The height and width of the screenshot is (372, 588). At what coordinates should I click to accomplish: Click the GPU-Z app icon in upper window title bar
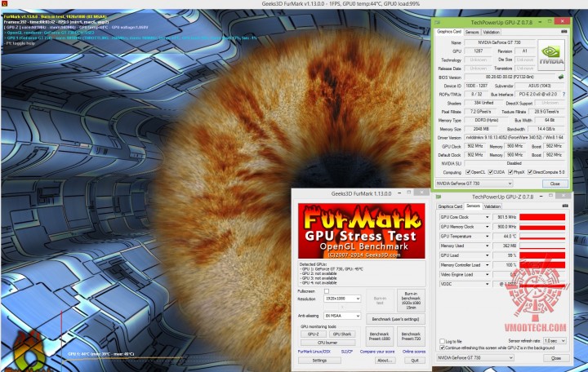(x=437, y=23)
